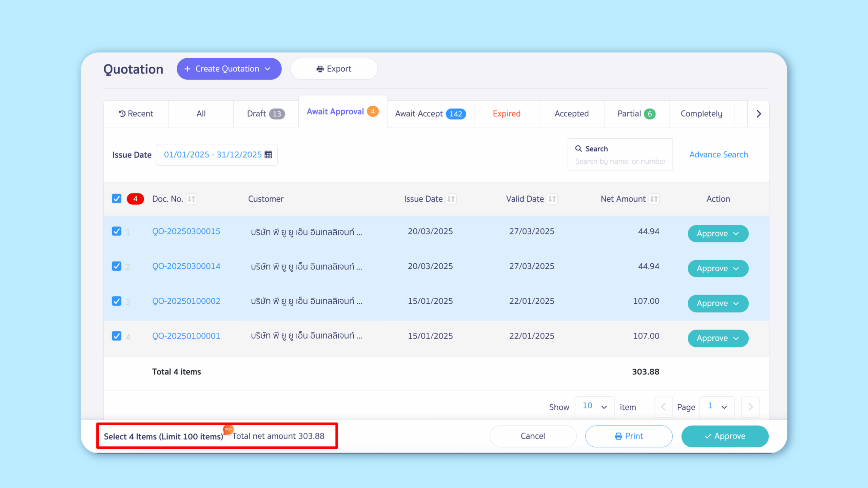
Task: Sort by Valid Date column icon
Action: (552, 199)
